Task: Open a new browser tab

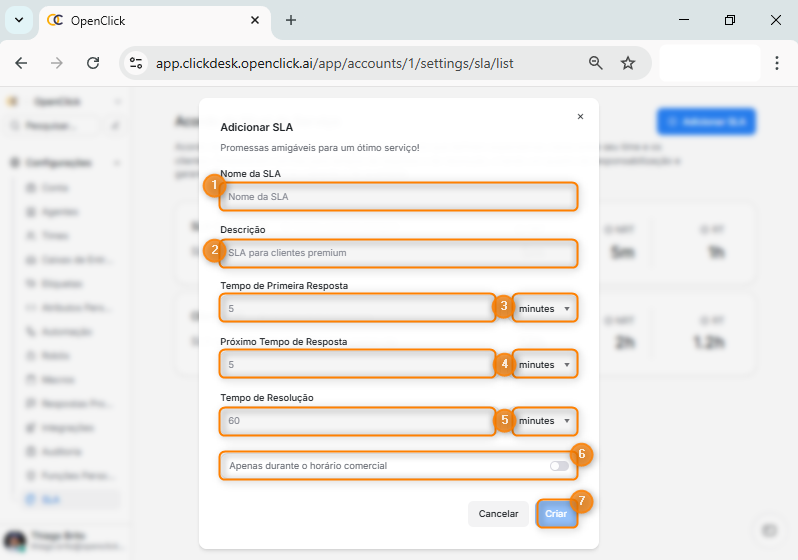Action: point(291,20)
